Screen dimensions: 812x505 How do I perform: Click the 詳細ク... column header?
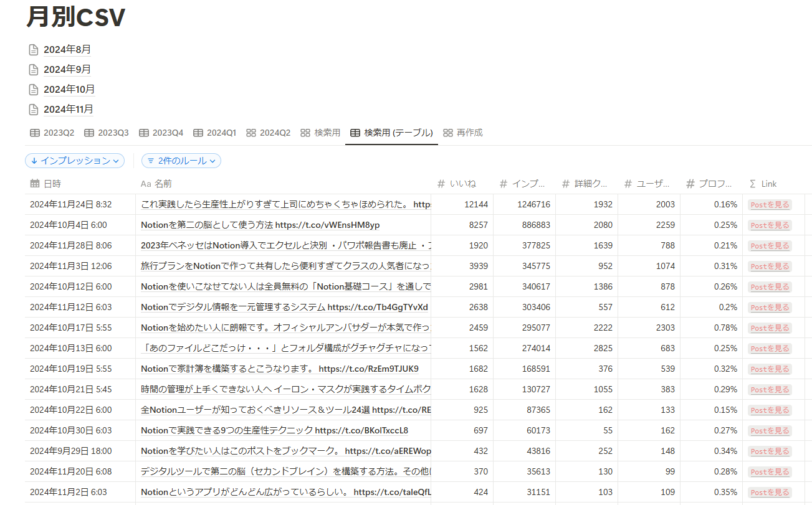click(x=586, y=184)
